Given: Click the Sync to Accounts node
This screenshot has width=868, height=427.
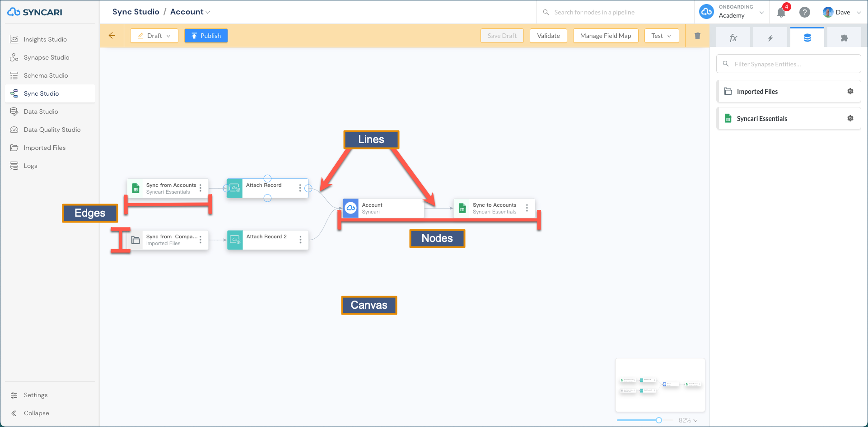Looking at the screenshot, I should tap(494, 208).
